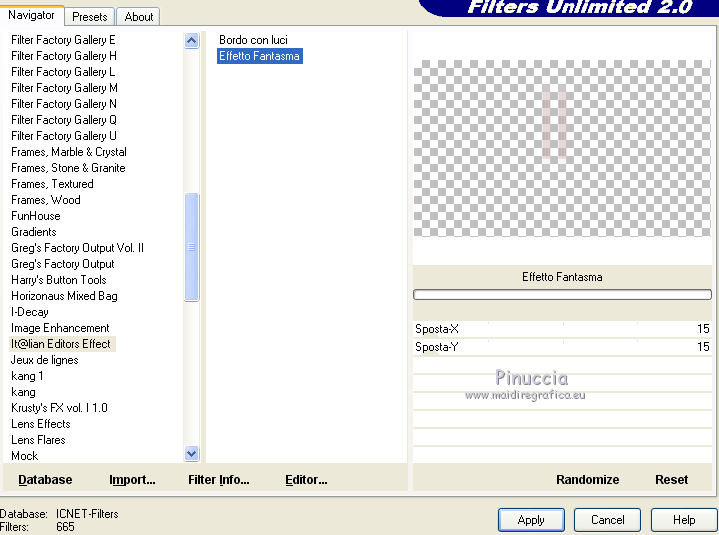The height and width of the screenshot is (535, 719).
Task: Select the Lens Flares group
Action: pyautogui.click(x=39, y=440)
